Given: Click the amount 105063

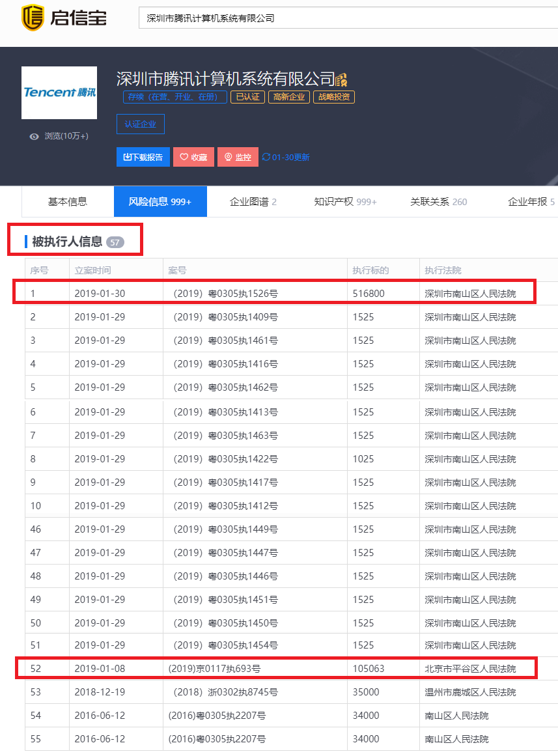Looking at the screenshot, I should 369,669.
